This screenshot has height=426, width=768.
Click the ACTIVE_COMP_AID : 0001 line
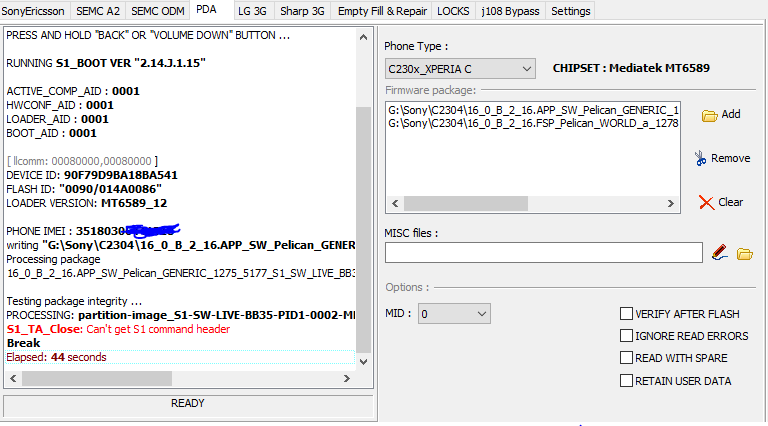coord(73,91)
